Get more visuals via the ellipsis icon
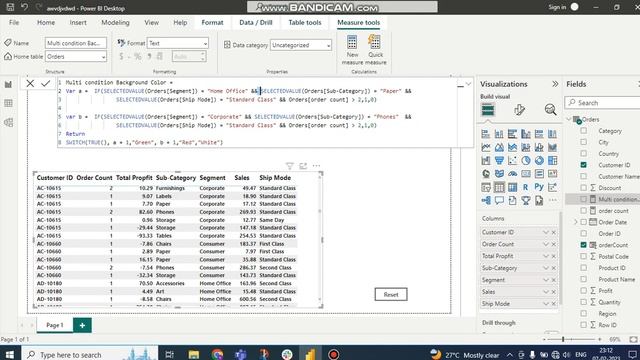 (x=553, y=200)
